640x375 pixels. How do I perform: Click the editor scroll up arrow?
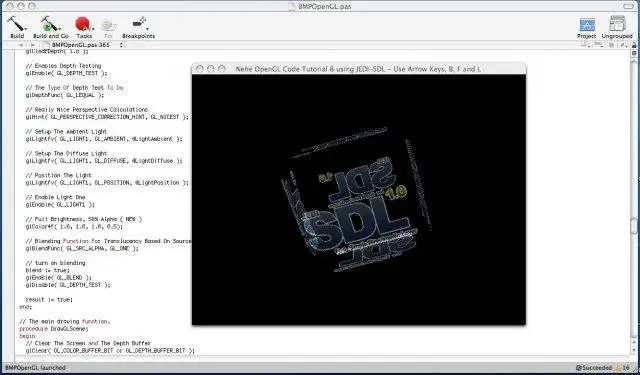point(634,342)
